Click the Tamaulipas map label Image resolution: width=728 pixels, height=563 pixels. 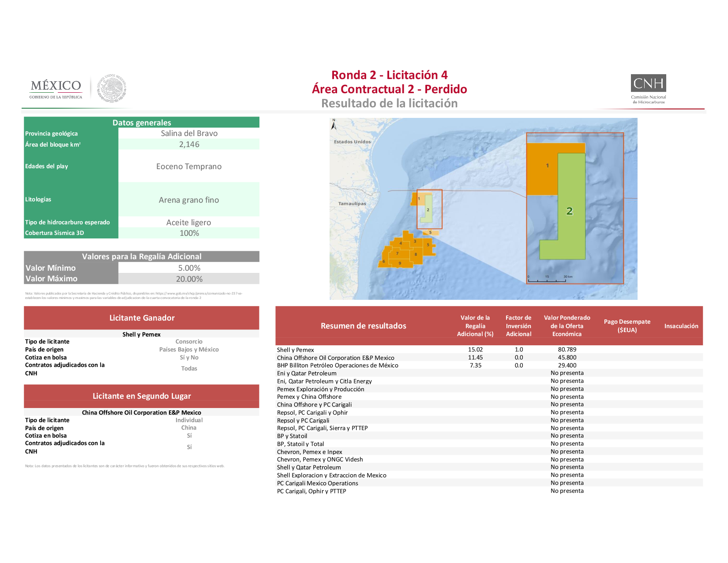point(352,204)
